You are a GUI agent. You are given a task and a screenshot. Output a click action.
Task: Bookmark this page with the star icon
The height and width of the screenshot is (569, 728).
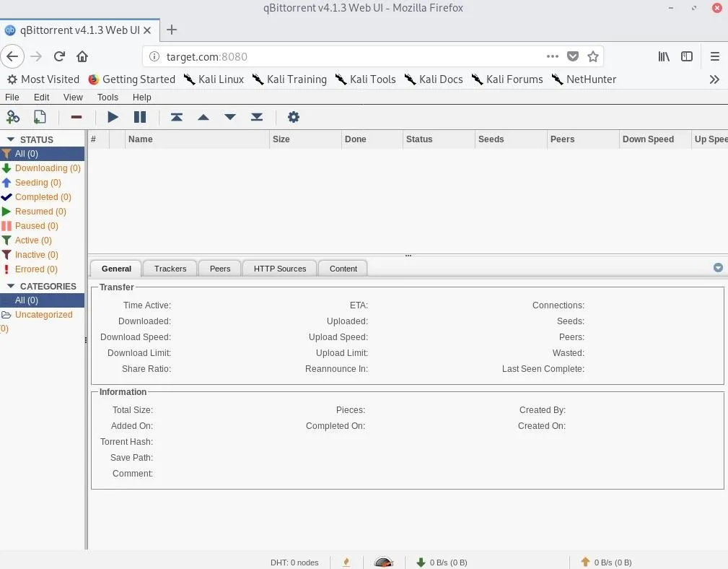[x=593, y=56]
